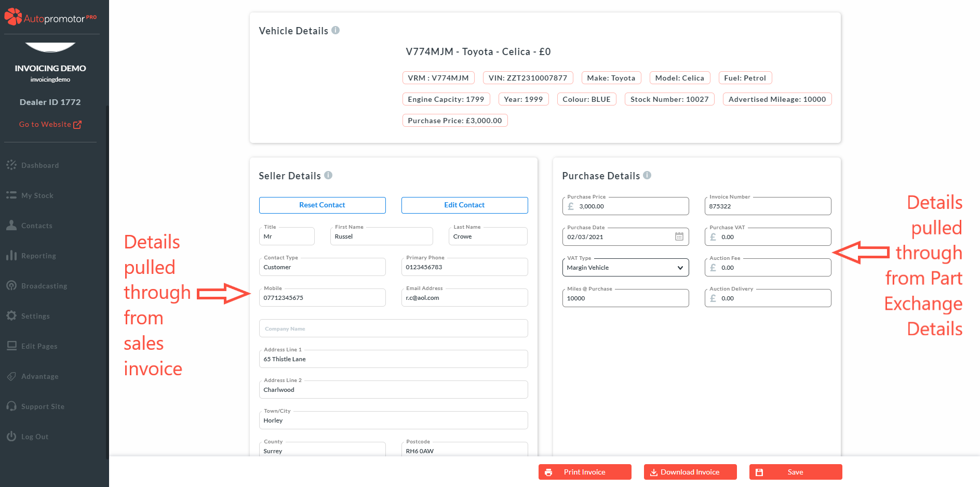Open the Purchase Date calendar icon
Image resolution: width=980 pixels, height=487 pixels.
pos(679,236)
